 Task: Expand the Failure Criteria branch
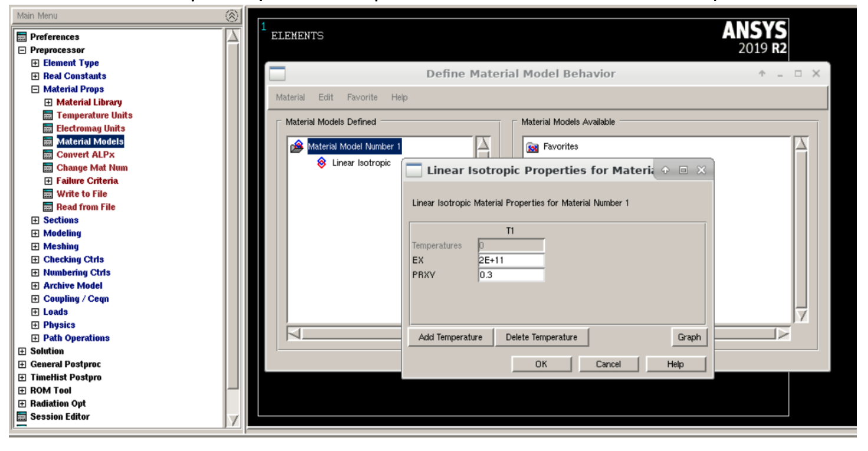click(48, 180)
